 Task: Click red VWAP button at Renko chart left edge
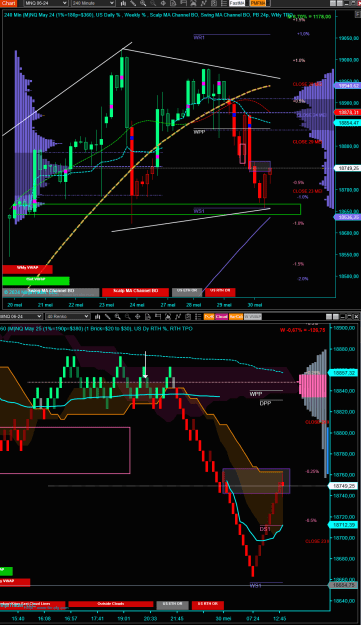pos(15,582)
